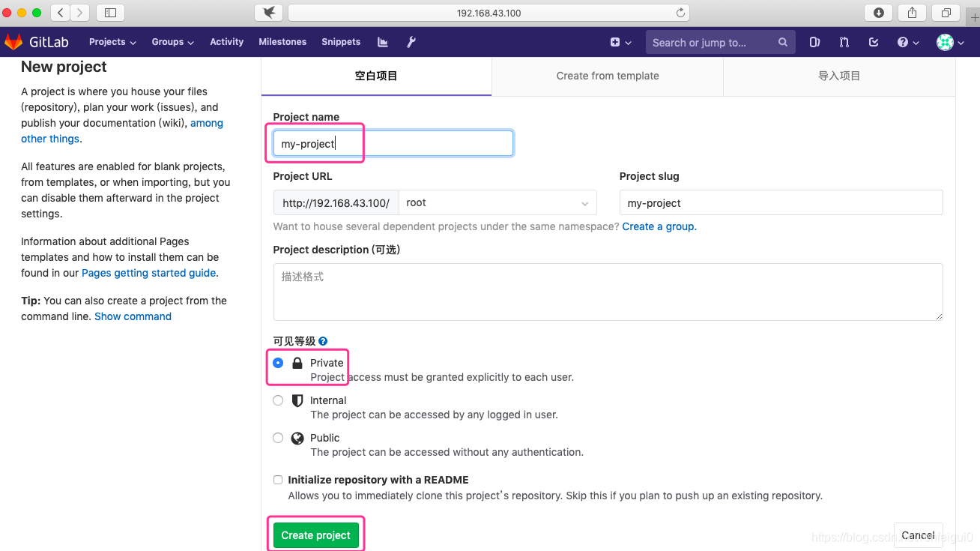
Task: Open a new Safari tab
Action: pos(974,16)
